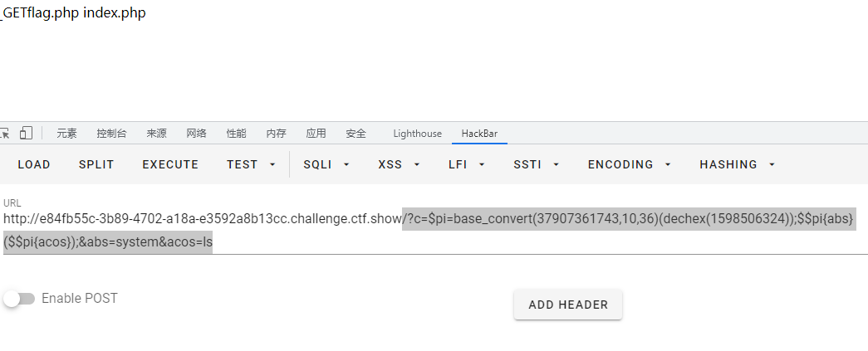This screenshot has height=351, width=868.
Task: Click the ADD HEADER button
Action: point(568,305)
